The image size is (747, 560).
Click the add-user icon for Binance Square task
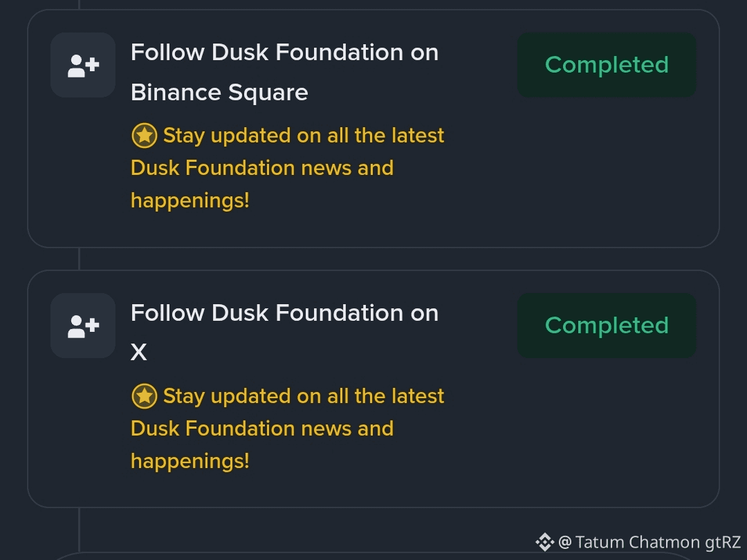coord(83,65)
